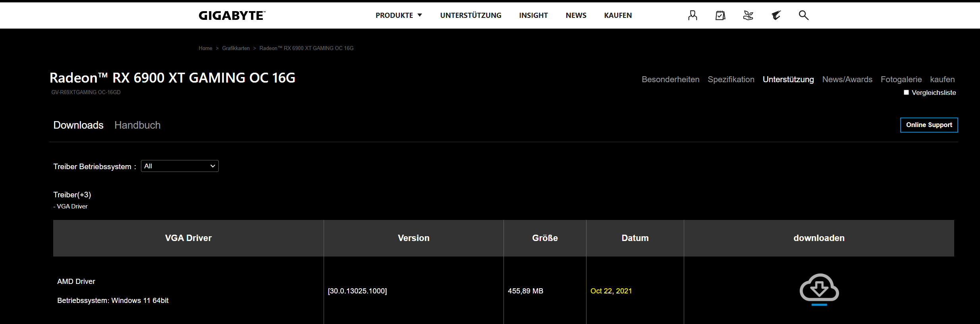
Task: Click the Größe column header
Action: coord(545,238)
